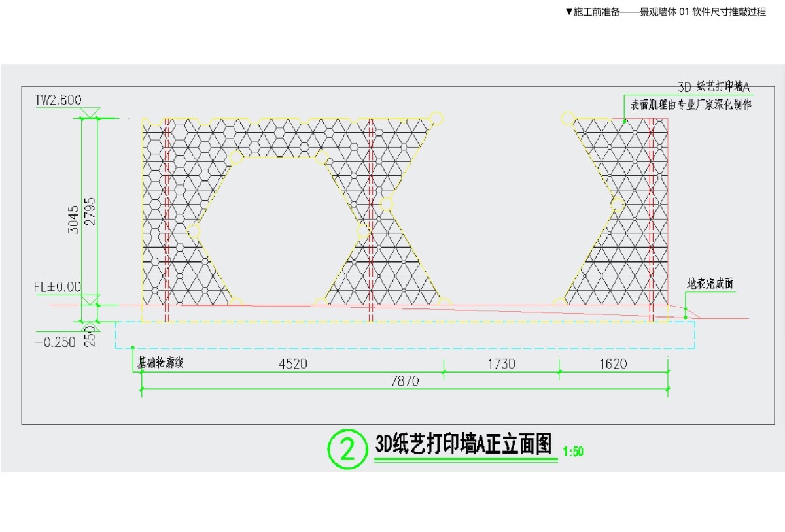
Task: Click the 'TW2.800' elevation label
Action: tap(58, 100)
